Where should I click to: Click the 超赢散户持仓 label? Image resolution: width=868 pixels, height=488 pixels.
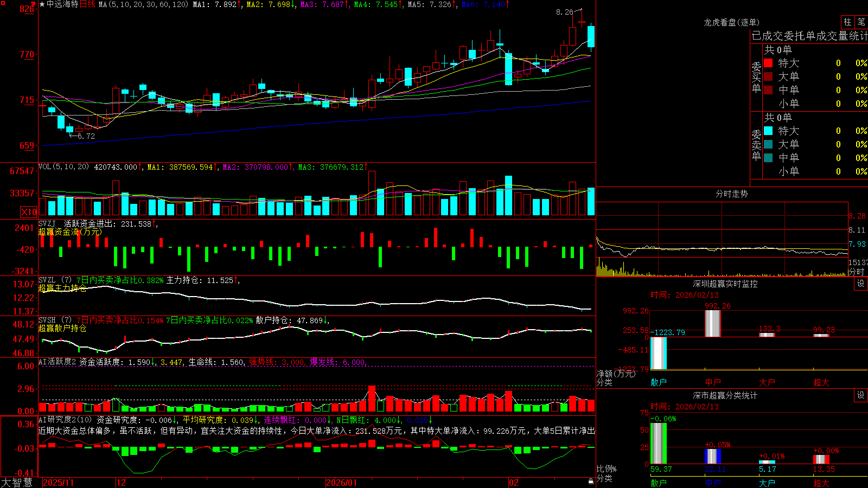62,329
